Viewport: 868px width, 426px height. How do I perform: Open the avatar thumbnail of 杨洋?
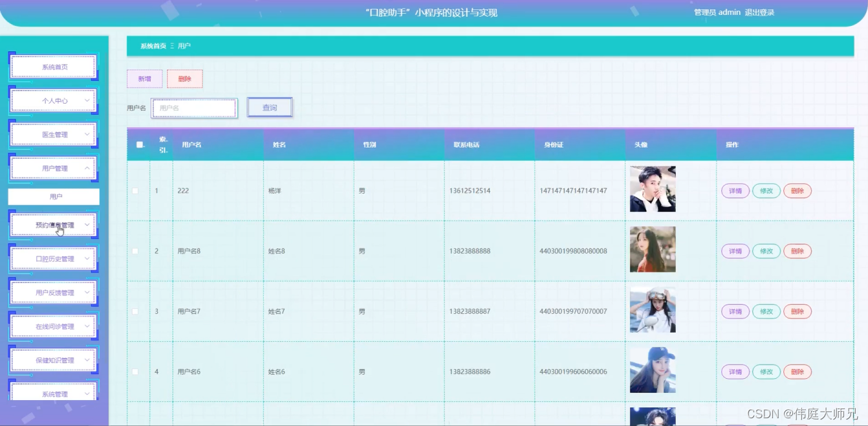653,189
